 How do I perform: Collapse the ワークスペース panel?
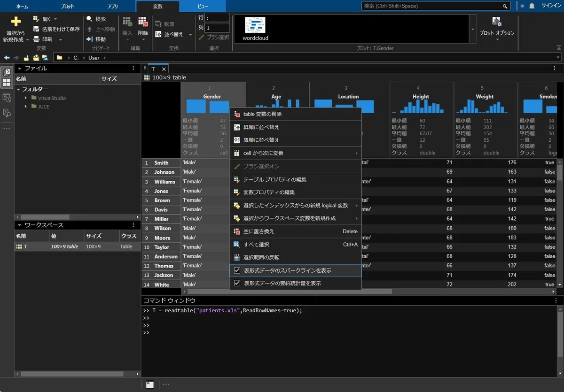click(x=20, y=225)
